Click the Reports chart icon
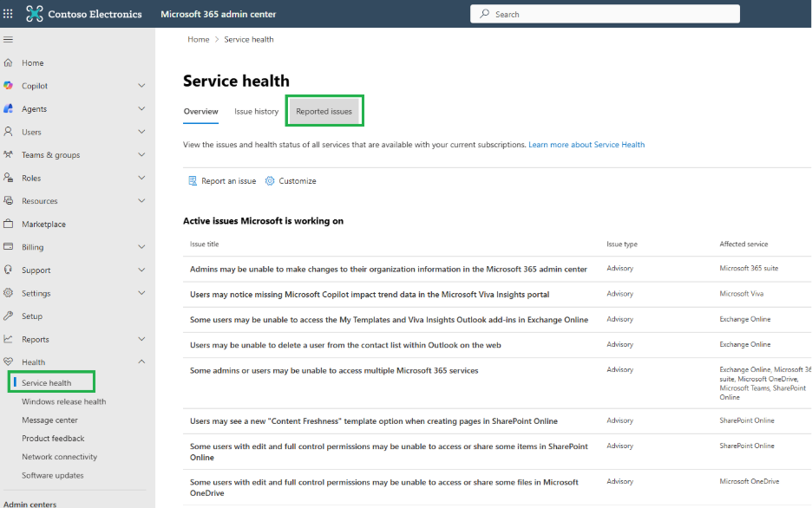This screenshot has width=812, height=508. click(9, 339)
